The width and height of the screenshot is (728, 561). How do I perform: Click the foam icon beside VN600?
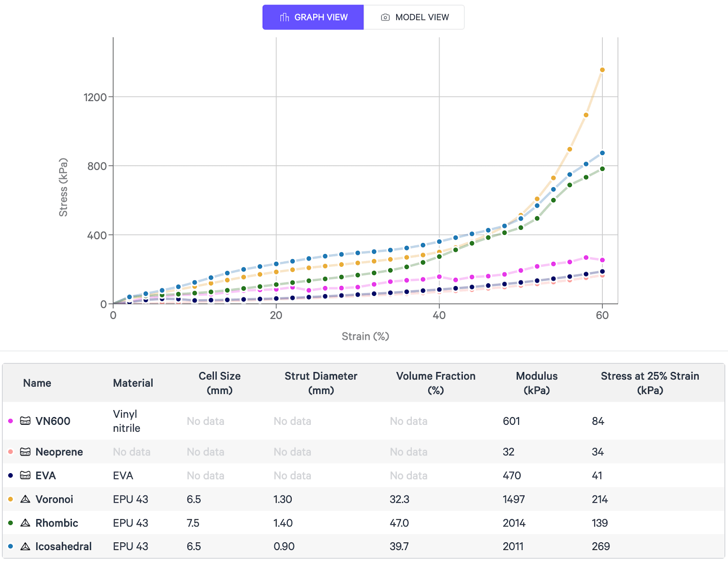point(25,421)
